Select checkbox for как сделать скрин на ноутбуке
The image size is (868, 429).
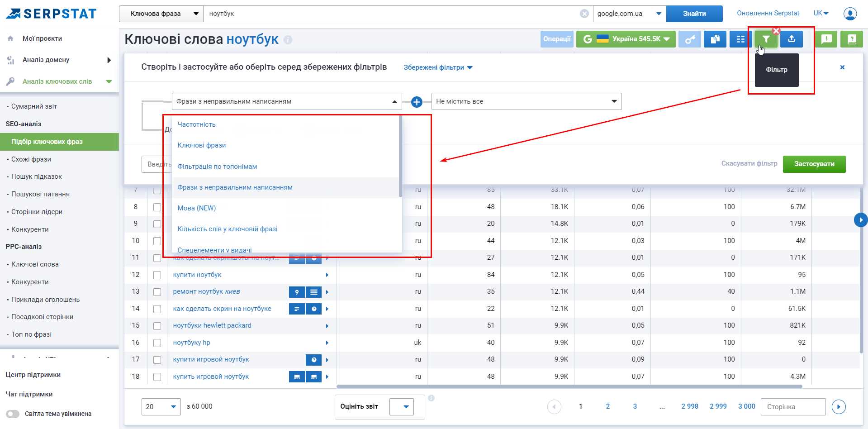click(157, 309)
